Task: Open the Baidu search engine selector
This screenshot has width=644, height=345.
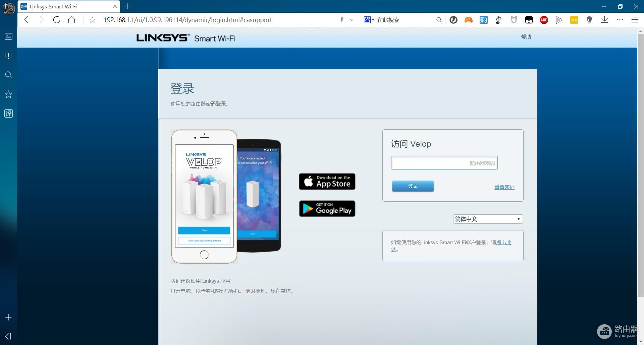Action: [369, 20]
